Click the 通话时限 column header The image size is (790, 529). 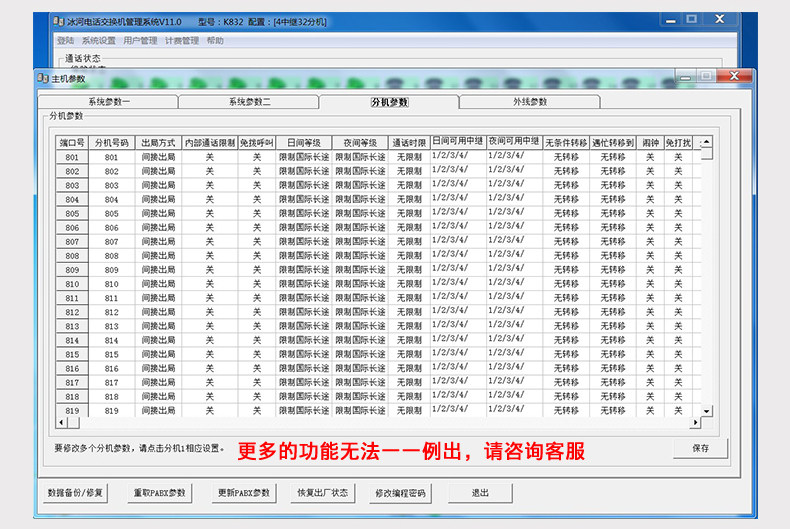tap(409, 143)
